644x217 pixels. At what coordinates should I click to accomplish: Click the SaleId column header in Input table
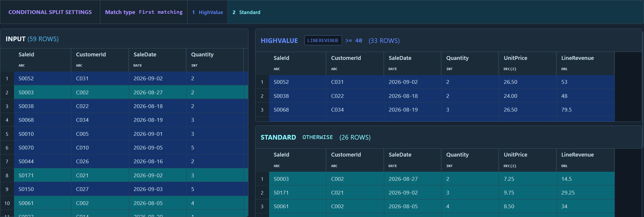point(42,60)
